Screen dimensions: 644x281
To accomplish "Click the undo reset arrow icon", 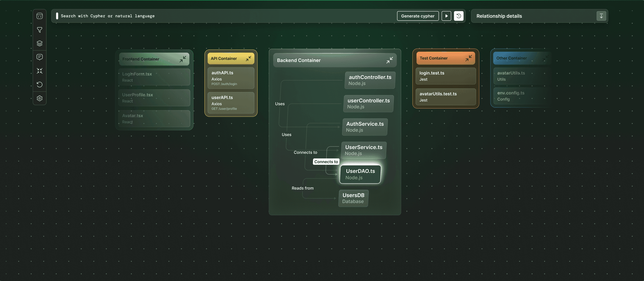I will tap(40, 85).
